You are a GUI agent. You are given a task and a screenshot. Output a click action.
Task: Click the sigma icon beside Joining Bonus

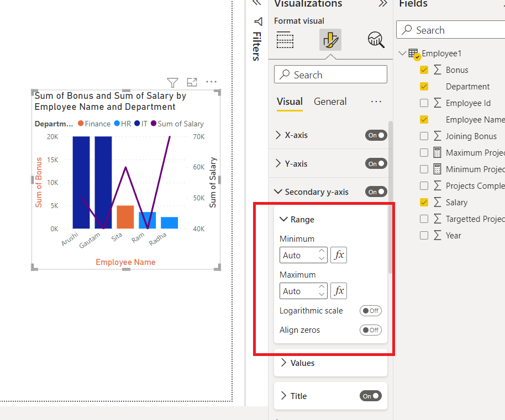tap(438, 136)
